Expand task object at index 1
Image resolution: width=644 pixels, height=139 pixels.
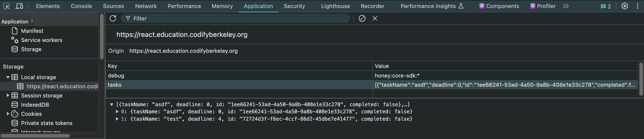coord(117,119)
